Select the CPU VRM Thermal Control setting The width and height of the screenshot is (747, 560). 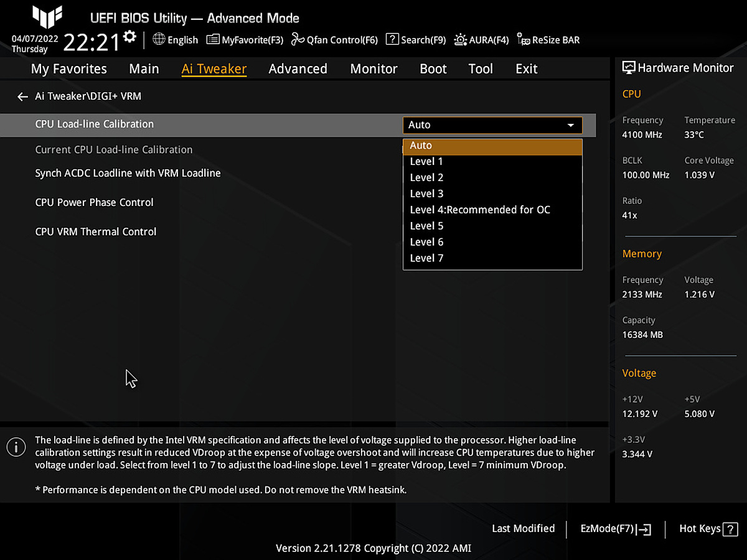[x=96, y=232]
